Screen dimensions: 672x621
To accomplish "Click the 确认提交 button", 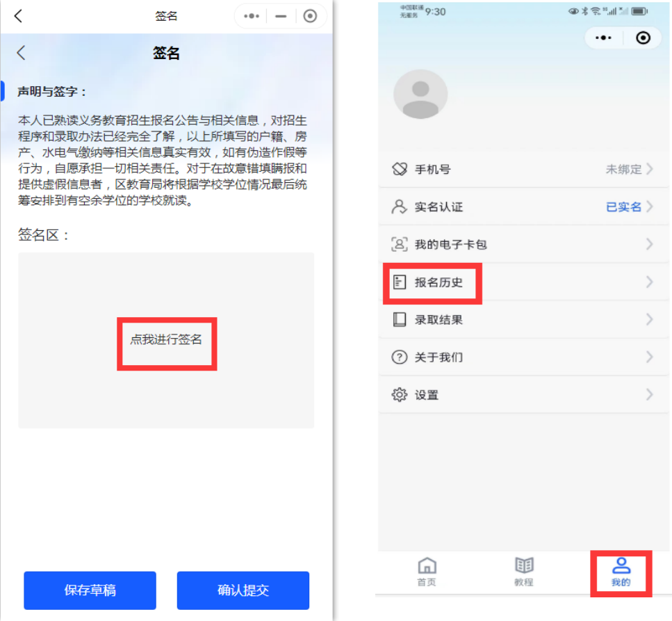I will pos(243,590).
